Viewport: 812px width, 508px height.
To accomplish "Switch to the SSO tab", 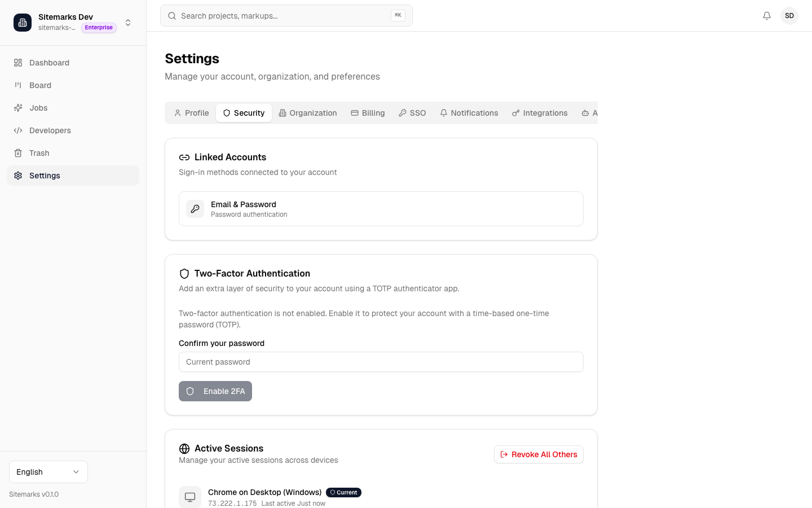I will point(412,113).
